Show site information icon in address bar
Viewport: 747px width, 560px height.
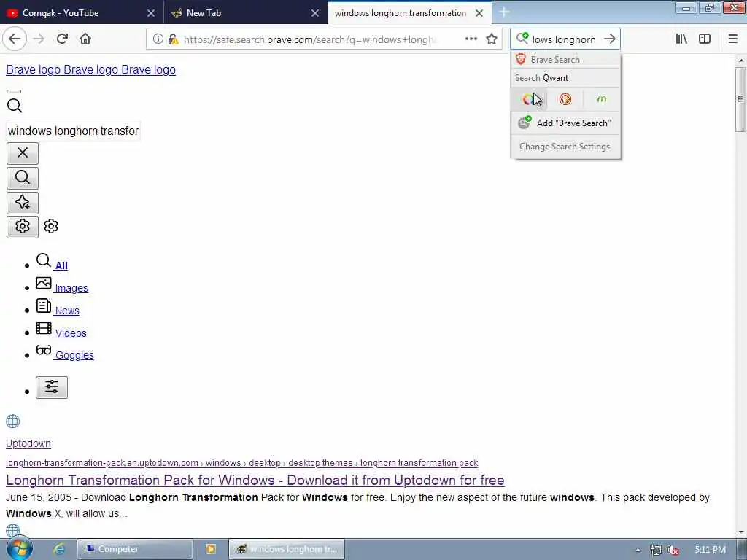(x=158, y=39)
